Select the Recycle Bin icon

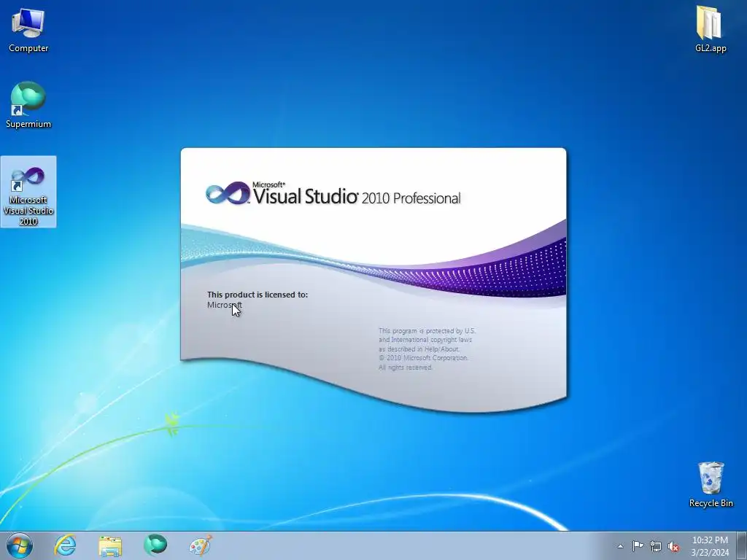tap(711, 484)
